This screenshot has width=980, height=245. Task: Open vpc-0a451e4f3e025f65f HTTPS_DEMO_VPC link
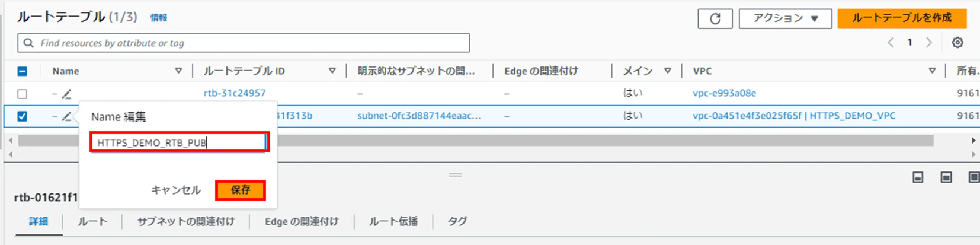[794, 116]
